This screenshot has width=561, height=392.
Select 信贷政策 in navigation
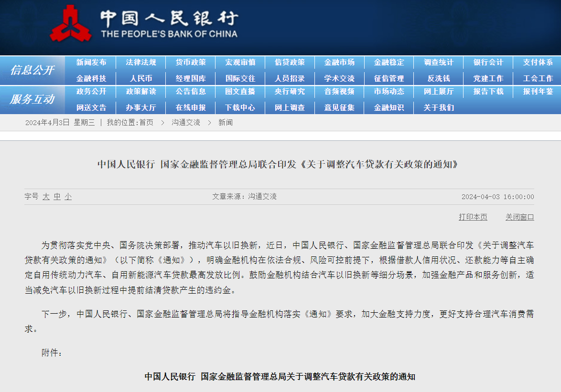[x=290, y=63]
